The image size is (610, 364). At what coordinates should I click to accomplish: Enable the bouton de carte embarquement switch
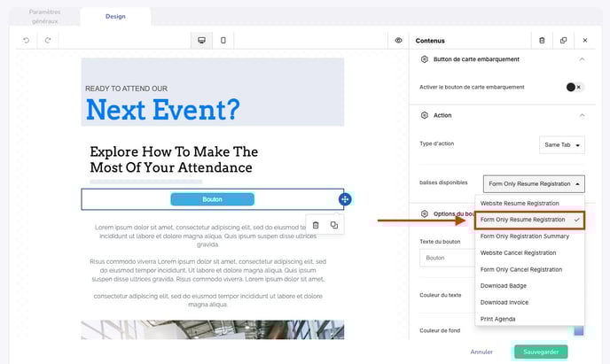pyautogui.click(x=575, y=87)
